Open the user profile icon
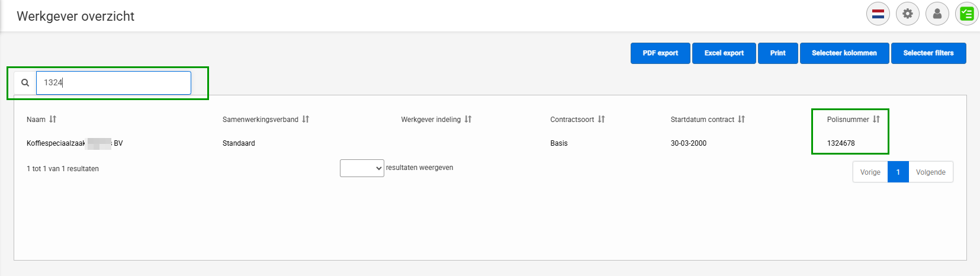 pyautogui.click(x=937, y=14)
